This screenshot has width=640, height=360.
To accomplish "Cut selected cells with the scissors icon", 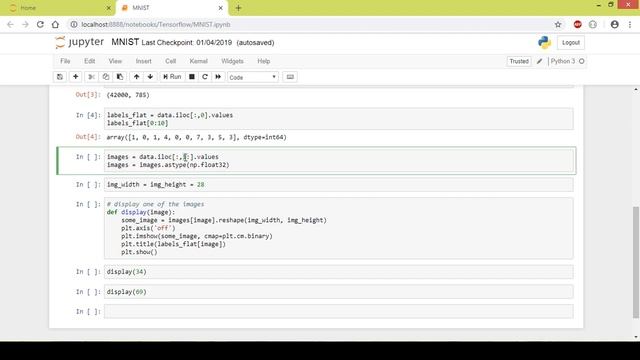I will [x=91, y=77].
